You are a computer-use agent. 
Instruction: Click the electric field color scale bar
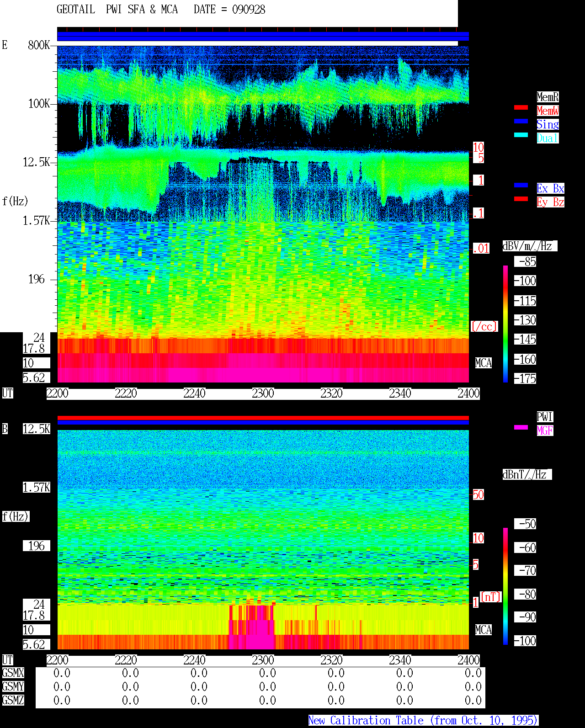click(x=505, y=324)
